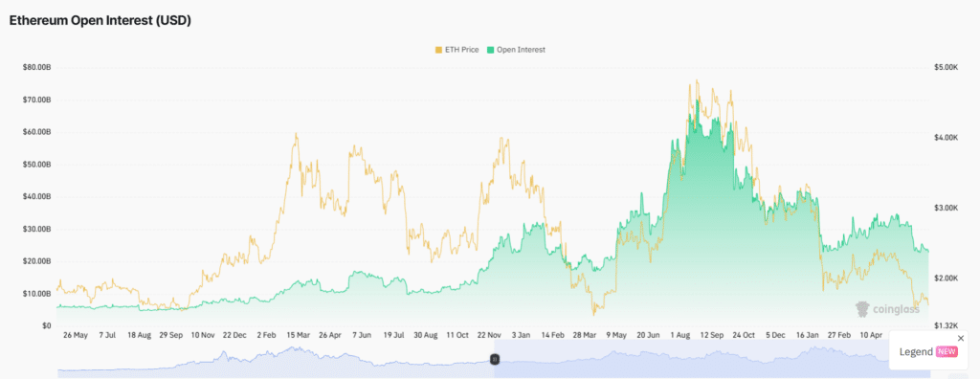Click the $5.00K price axis label
980x379 pixels.
[946, 67]
